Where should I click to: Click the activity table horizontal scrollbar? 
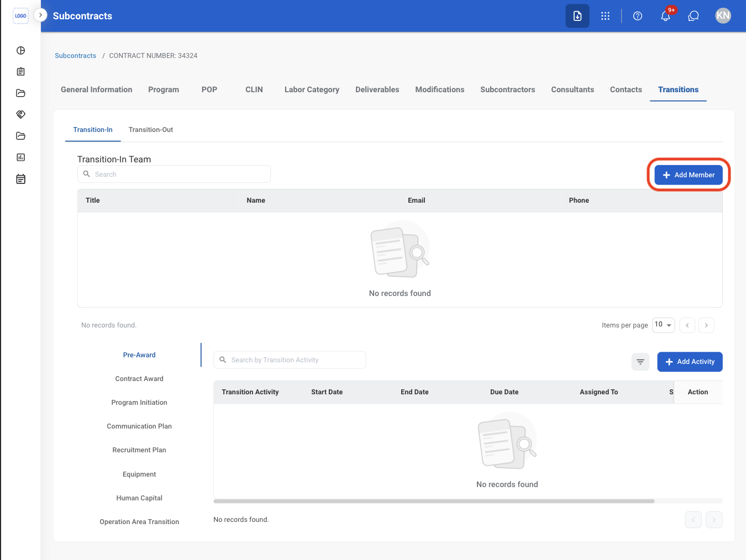coord(434,501)
